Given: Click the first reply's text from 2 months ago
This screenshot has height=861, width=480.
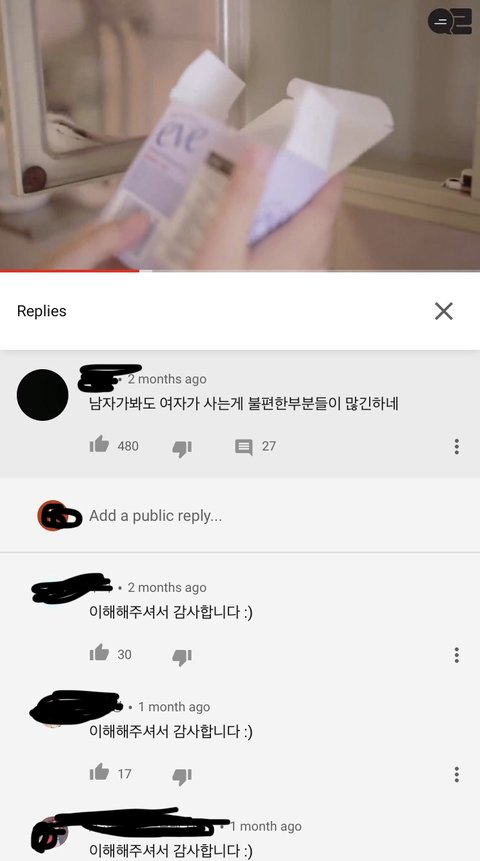Looking at the screenshot, I should coord(171,612).
